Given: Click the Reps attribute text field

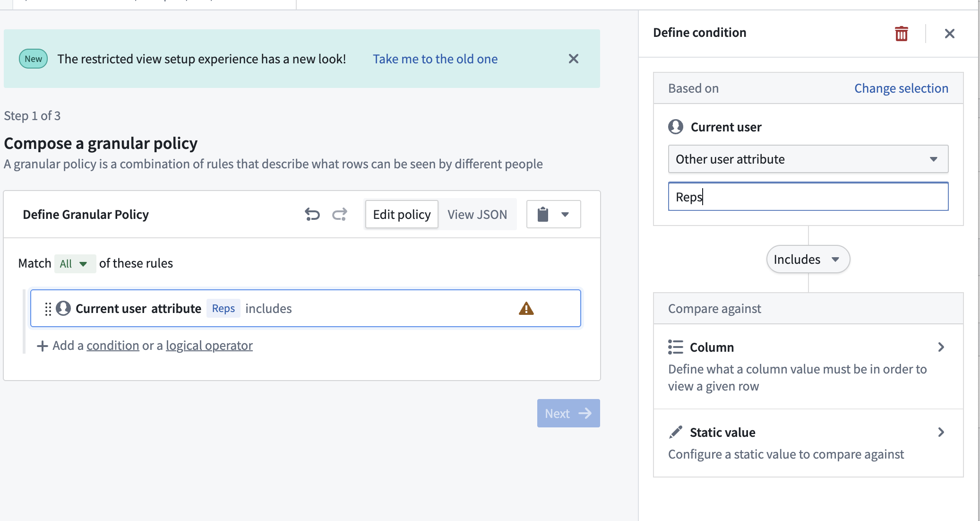Looking at the screenshot, I should (x=808, y=197).
